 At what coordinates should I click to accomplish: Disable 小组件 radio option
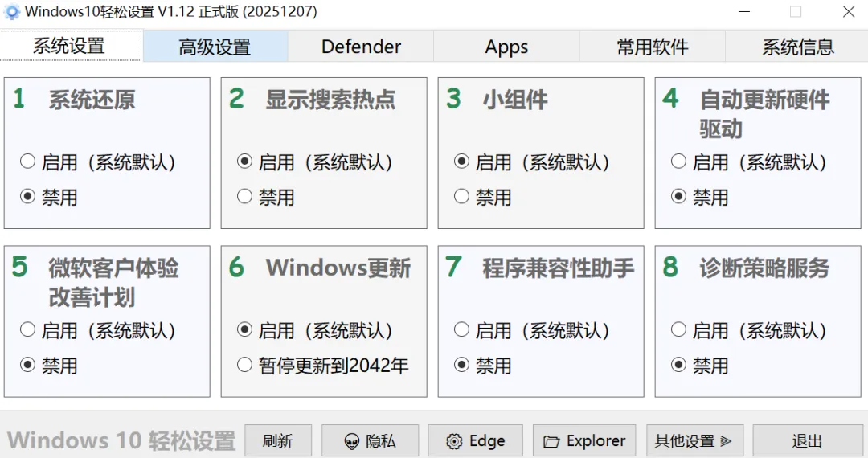tap(462, 197)
